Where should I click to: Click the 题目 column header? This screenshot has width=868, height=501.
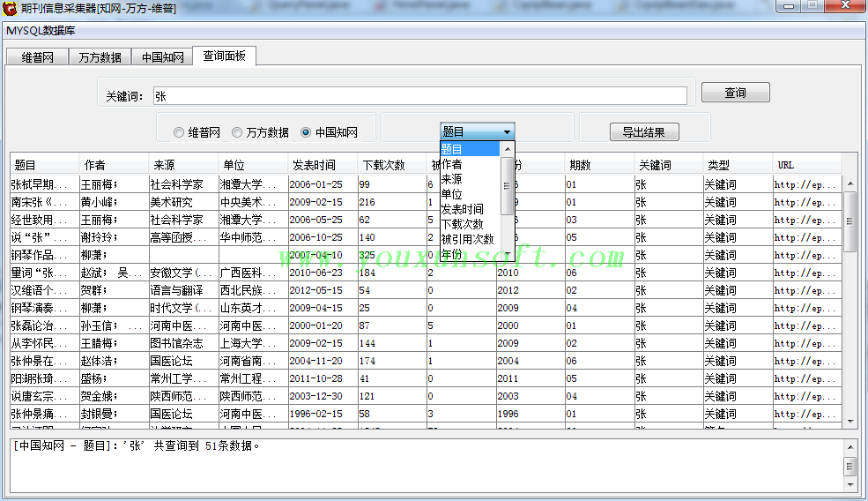click(x=45, y=165)
